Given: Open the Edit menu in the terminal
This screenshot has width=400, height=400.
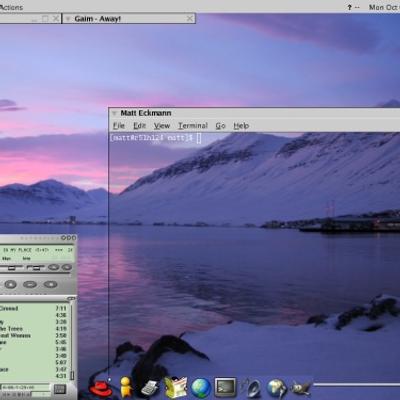Looking at the screenshot, I should pos(139,126).
